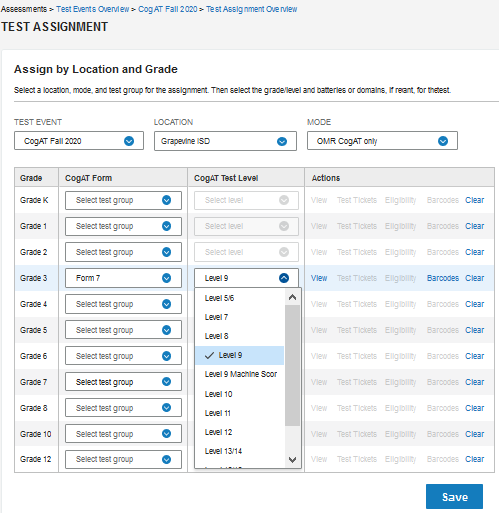Clear the Grade 5 row
The height and width of the screenshot is (513, 499).
pos(474,330)
